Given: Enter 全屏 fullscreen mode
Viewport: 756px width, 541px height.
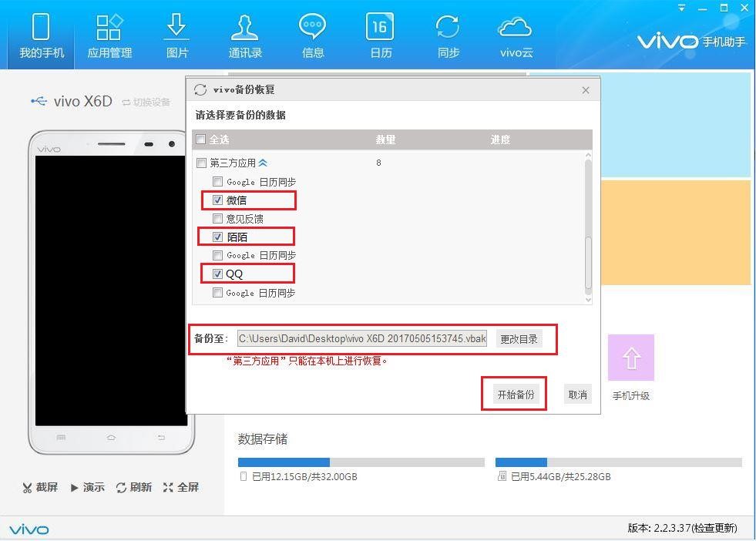Looking at the screenshot, I should click(181, 488).
